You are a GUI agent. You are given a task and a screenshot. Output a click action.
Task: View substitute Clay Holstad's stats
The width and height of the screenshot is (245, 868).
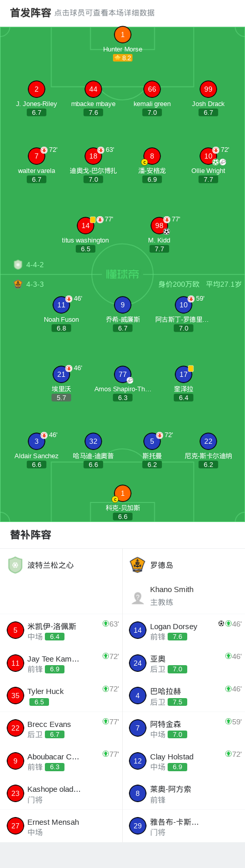(184, 761)
